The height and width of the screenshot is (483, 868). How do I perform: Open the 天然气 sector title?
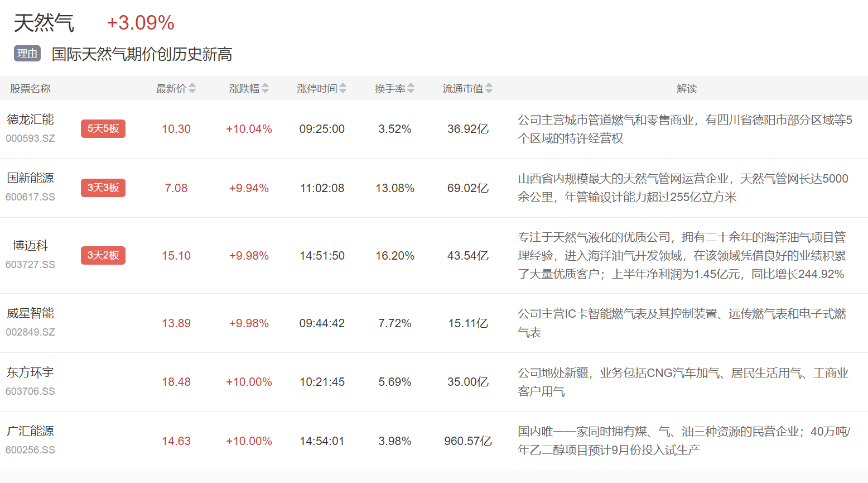click(x=44, y=23)
